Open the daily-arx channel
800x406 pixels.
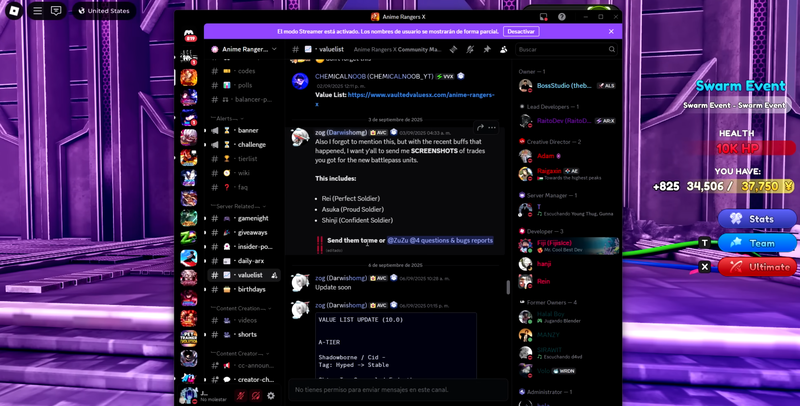point(244,261)
